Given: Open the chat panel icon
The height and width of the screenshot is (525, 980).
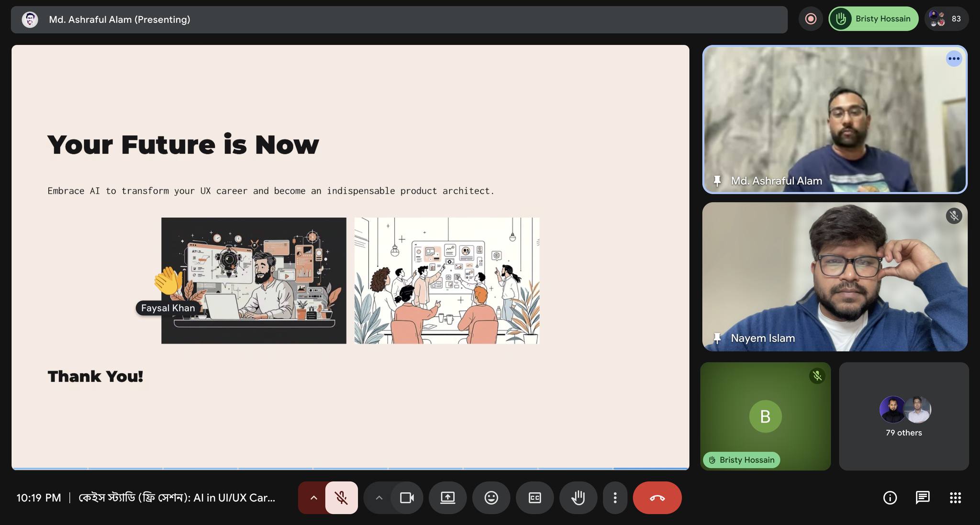Looking at the screenshot, I should [922, 498].
